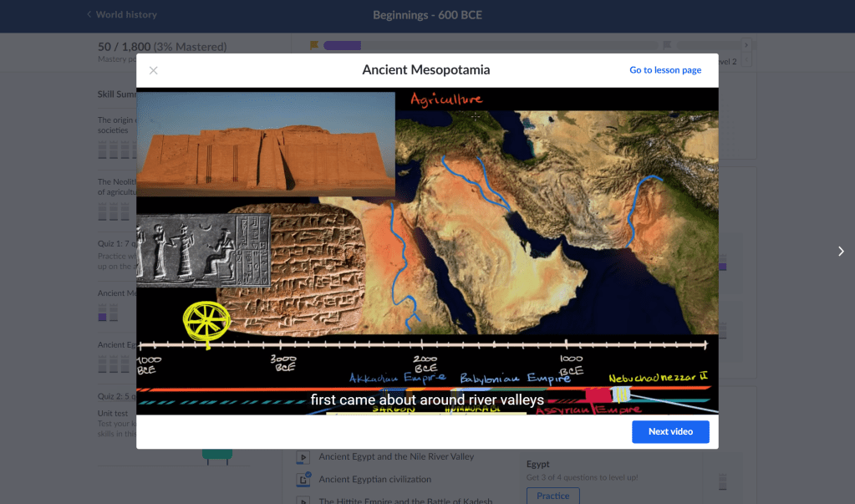Advance using the right chevron arrow
Viewport: 855px width, 504px height.
pyautogui.click(x=840, y=252)
